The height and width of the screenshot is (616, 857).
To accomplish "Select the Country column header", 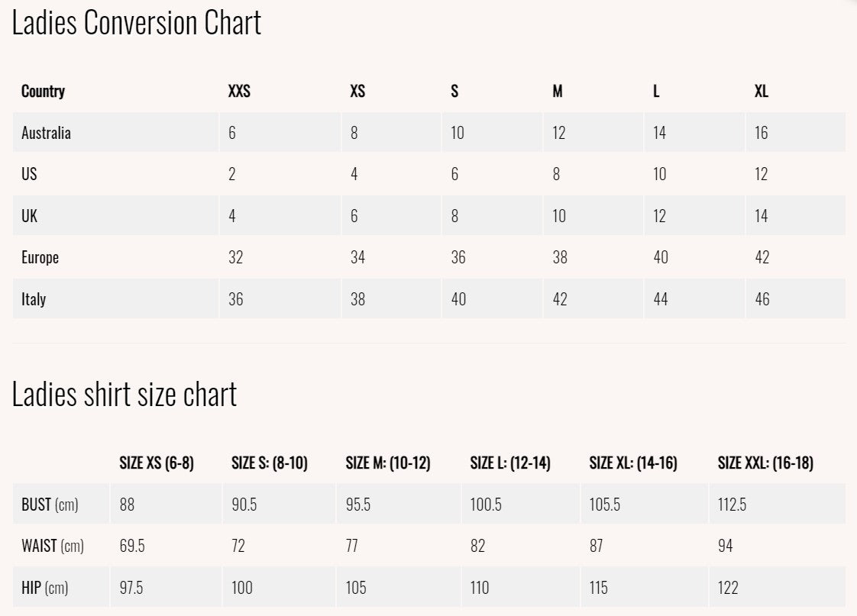I will [43, 92].
